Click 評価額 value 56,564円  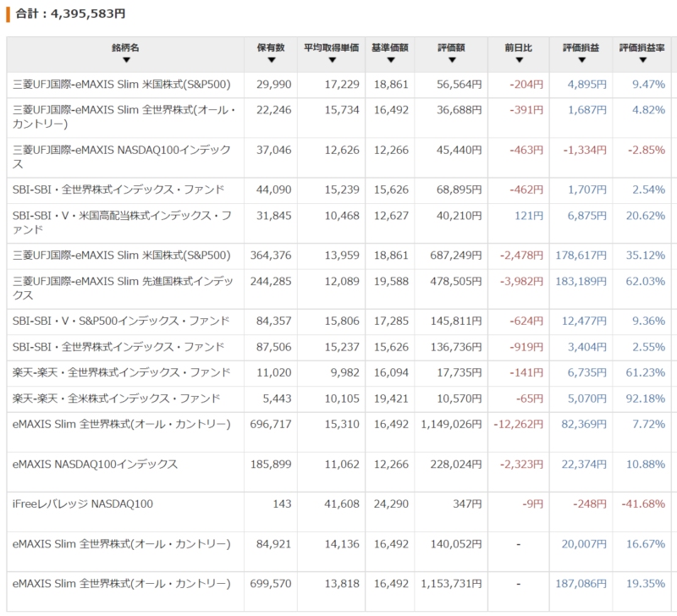pos(459,85)
